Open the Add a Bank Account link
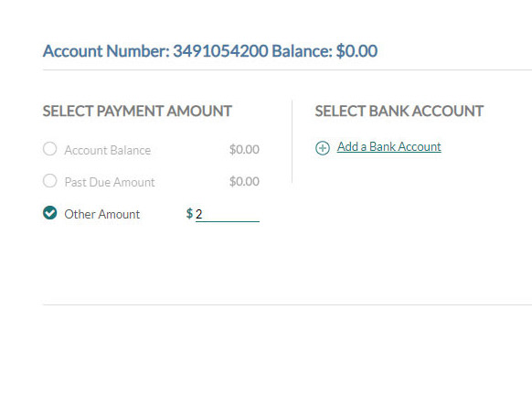The width and height of the screenshot is (532, 416). [388, 146]
